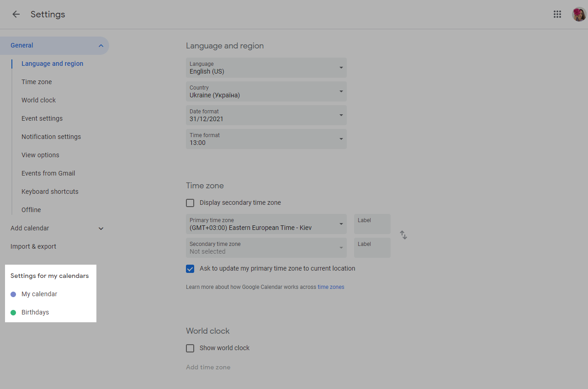Viewport: 588px width, 389px height.
Task: Click the primary time zone Label field
Action: point(372,224)
